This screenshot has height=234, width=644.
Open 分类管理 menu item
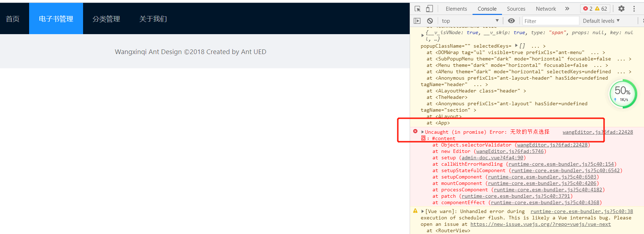(106, 18)
